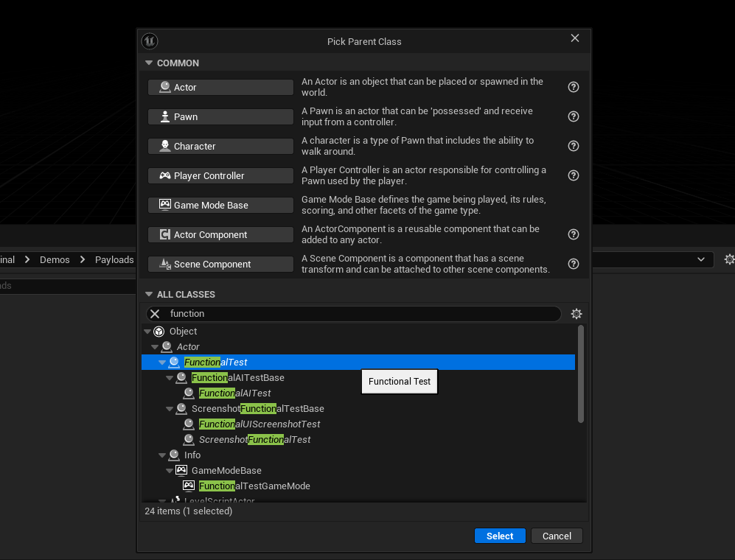
Task: Click help icon beside Player Controller description
Action: coord(574,175)
